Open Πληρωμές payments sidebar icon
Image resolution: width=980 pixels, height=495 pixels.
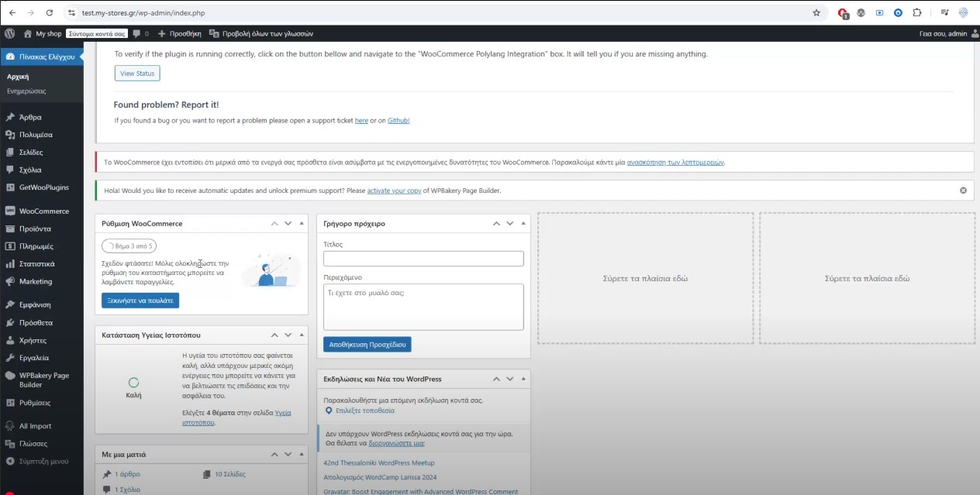click(x=9, y=246)
